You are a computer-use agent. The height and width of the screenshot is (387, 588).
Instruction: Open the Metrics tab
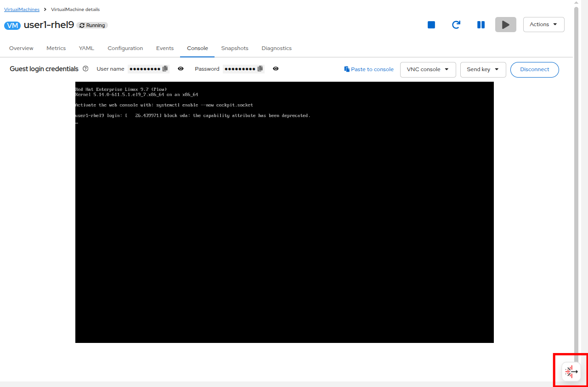[x=56, y=48]
